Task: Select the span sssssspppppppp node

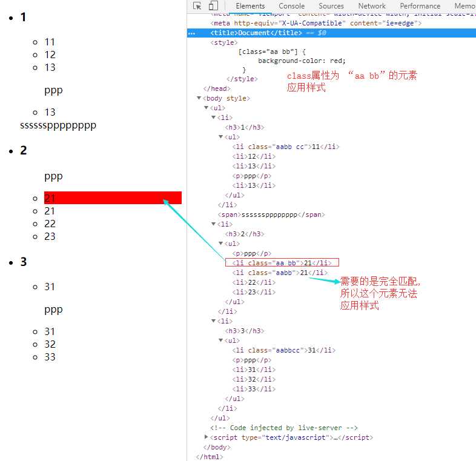Action: [x=271, y=214]
